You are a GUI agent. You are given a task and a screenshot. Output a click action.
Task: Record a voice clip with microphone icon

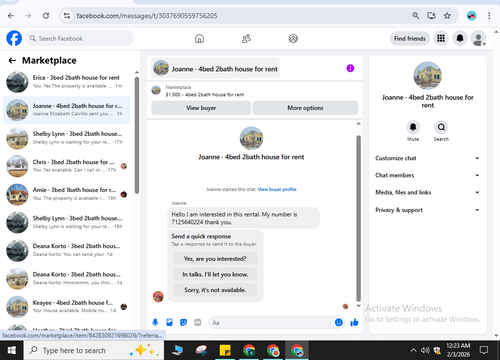tap(155, 322)
